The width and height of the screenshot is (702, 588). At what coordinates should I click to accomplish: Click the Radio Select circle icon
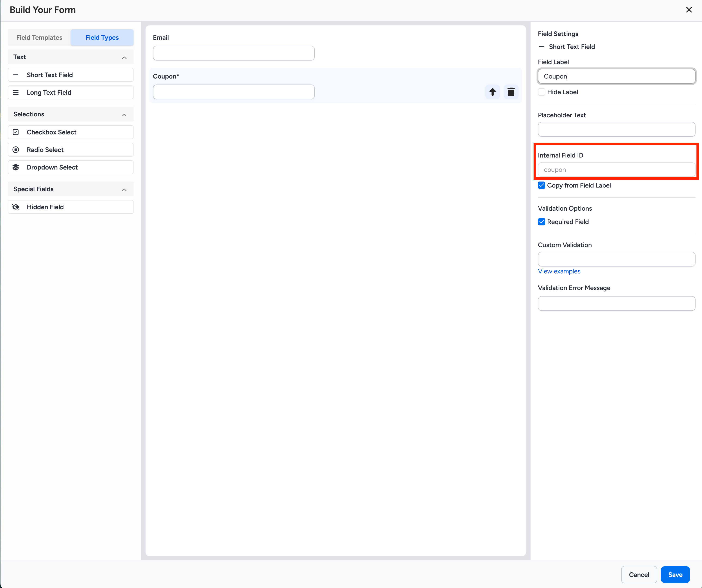(16, 150)
